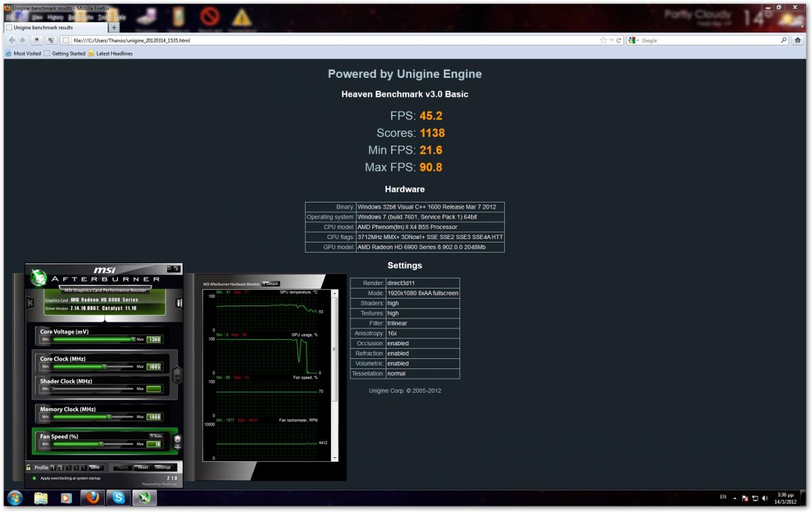812x512 pixels.
Task: Open Skype from the taskbar
Action: (x=120, y=498)
